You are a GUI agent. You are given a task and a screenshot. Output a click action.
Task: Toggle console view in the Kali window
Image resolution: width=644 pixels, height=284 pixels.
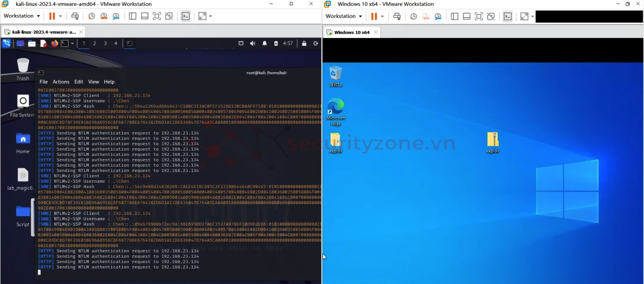point(185,17)
